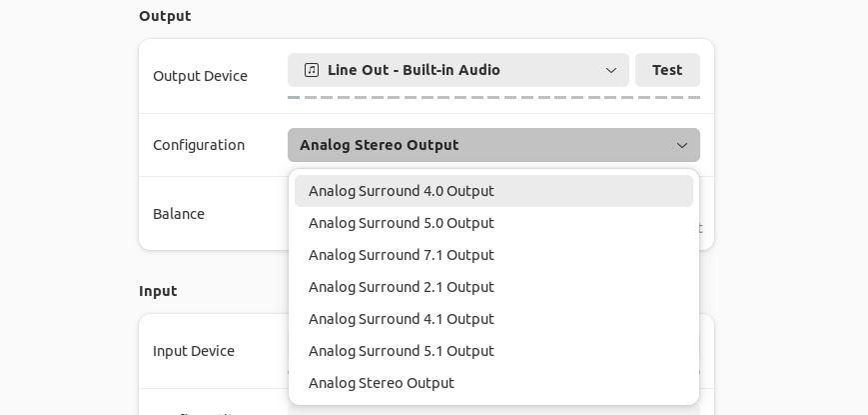This screenshot has height=415, width=868.
Task: Click the output volume level meter
Action: pyautogui.click(x=493, y=97)
